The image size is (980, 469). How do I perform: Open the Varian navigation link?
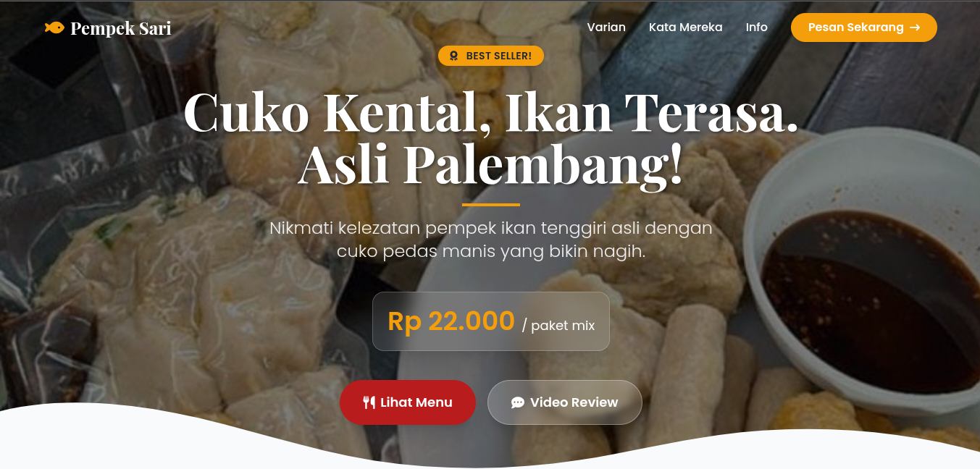click(606, 28)
